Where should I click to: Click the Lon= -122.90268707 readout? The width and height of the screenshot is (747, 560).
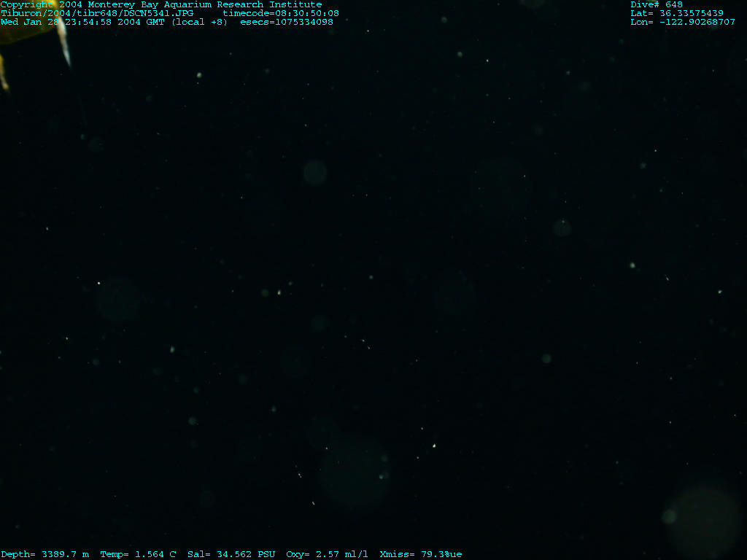pyautogui.click(x=683, y=22)
